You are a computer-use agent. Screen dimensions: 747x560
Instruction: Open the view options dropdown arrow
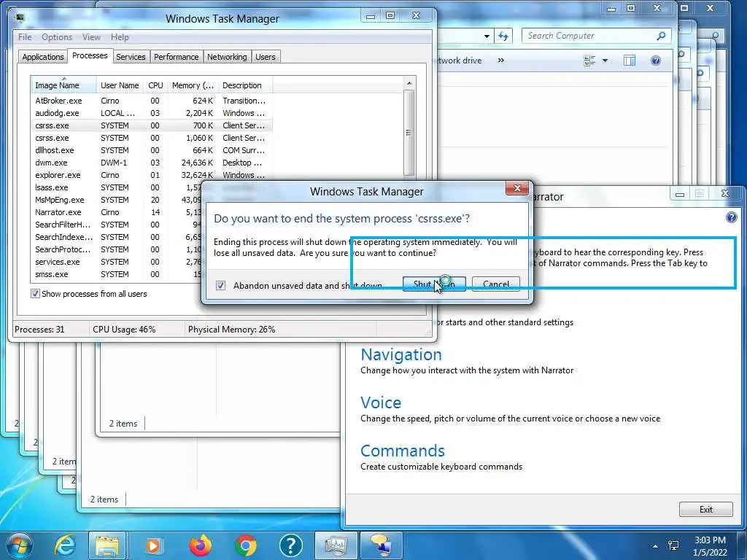[605, 61]
